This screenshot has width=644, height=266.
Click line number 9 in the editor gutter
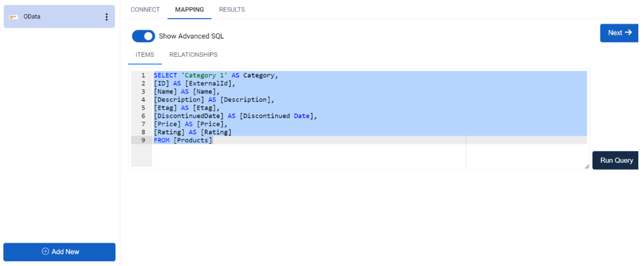click(143, 140)
